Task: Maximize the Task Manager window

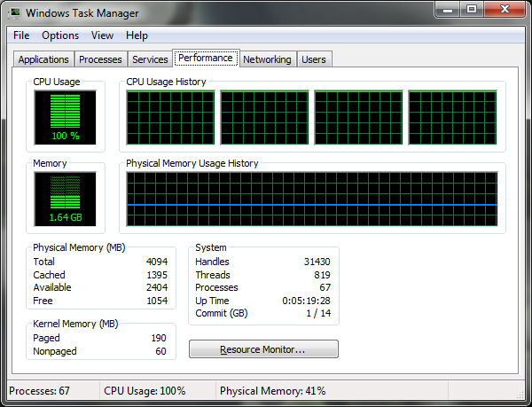Action: (x=472, y=10)
